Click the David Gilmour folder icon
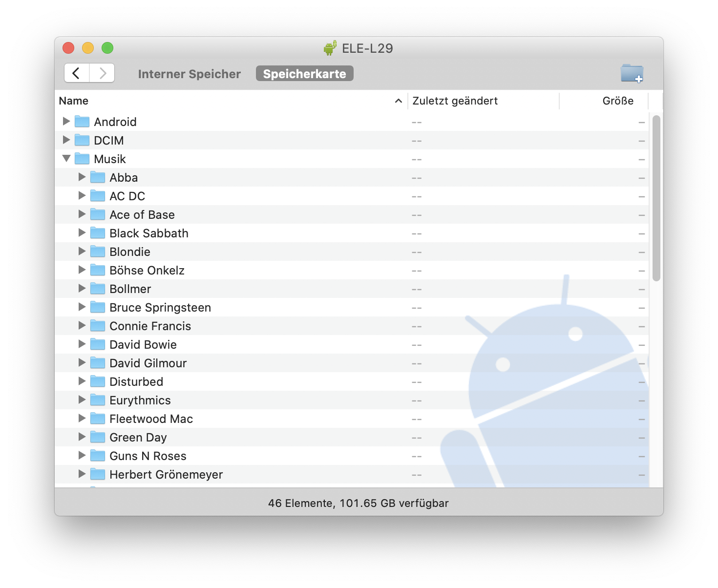The height and width of the screenshot is (588, 718). (x=98, y=362)
